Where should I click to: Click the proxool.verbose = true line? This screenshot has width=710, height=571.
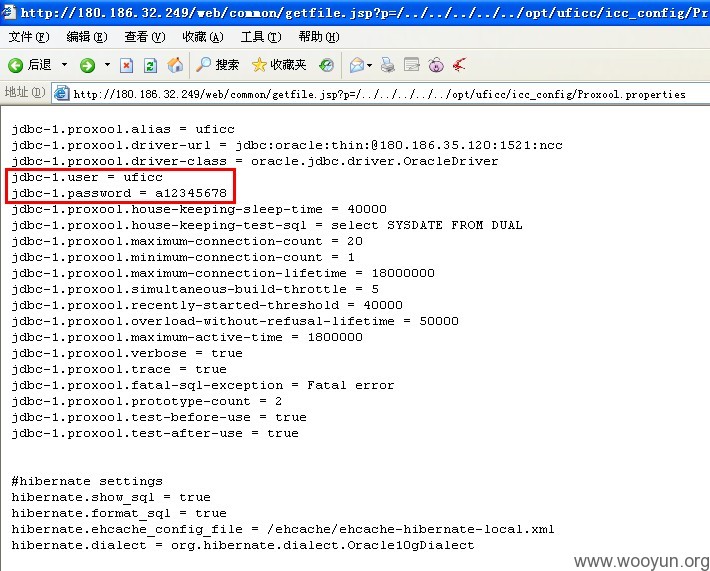coord(127,353)
